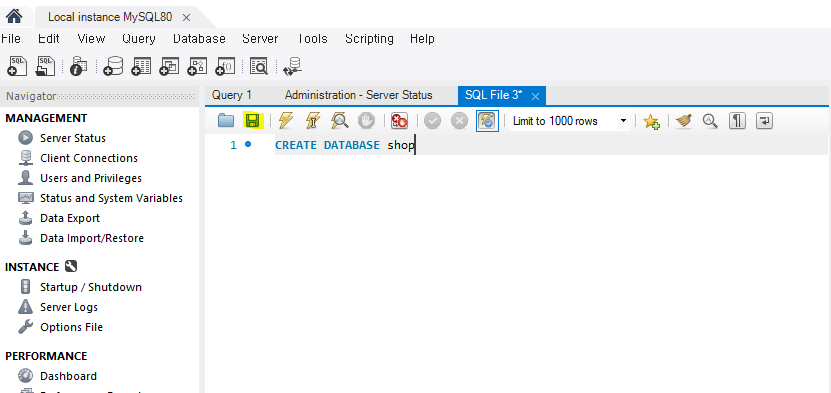The width and height of the screenshot is (831, 393).
Task: Search table data icon
Action: coord(259,66)
